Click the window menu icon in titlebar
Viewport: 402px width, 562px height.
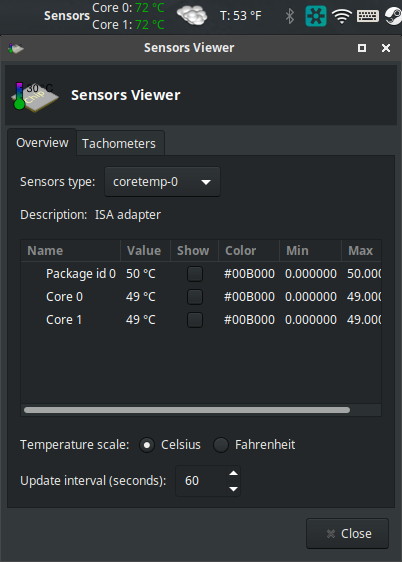tap(16, 48)
